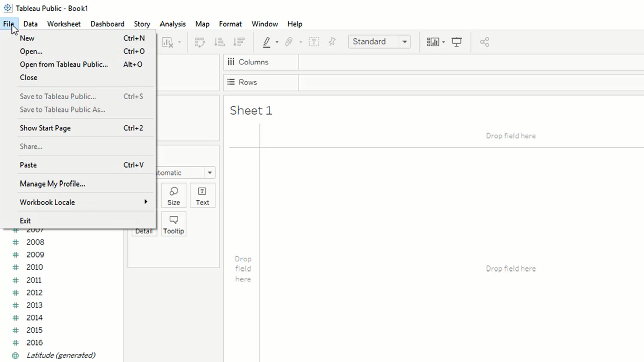This screenshot has width=644, height=362.
Task: Select Open from Tableau Public menu item
Action: [63, 64]
